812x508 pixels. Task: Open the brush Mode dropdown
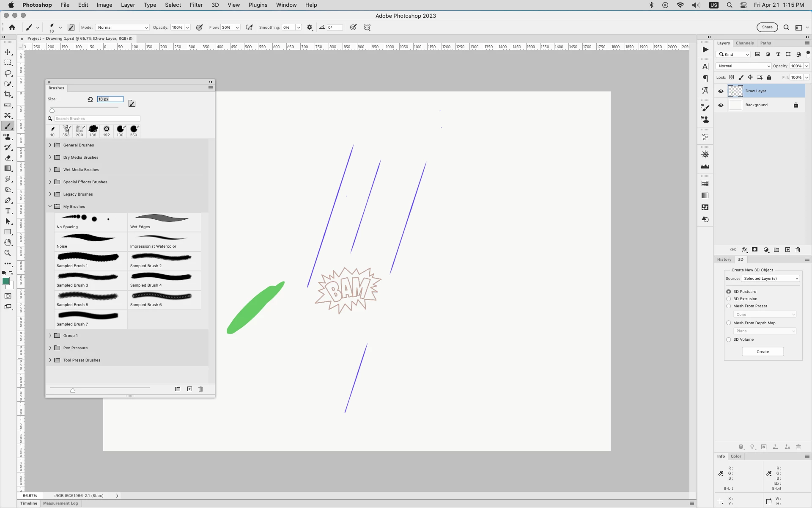coord(122,28)
